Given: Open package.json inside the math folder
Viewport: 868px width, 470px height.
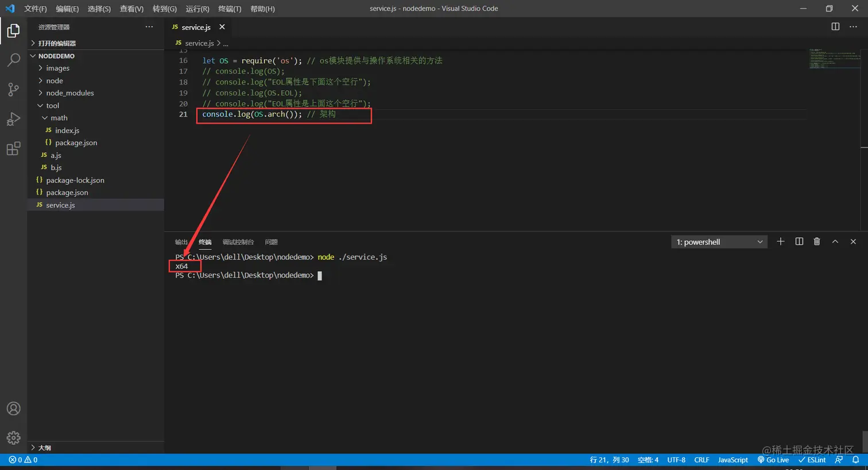Looking at the screenshot, I should tap(96, 142).
